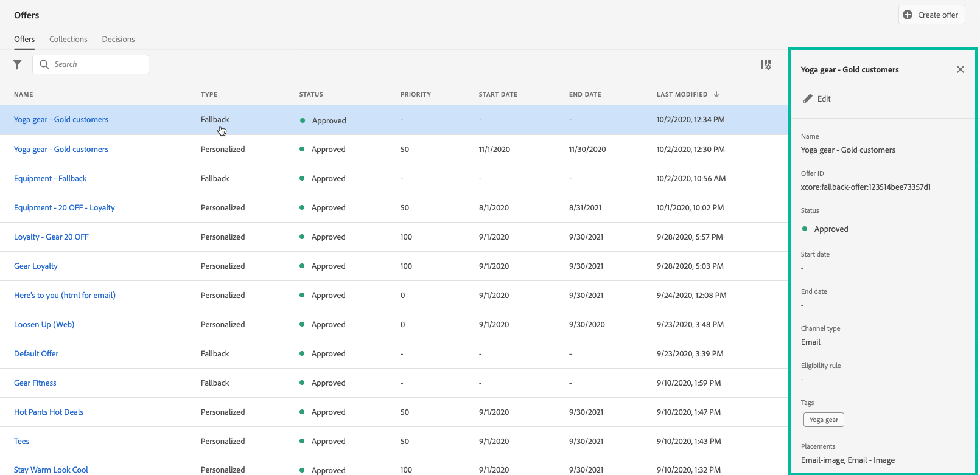Open Equipment - 20 OFF - Loyalty offer
Viewport: 980px width, 475px height.
click(x=65, y=207)
